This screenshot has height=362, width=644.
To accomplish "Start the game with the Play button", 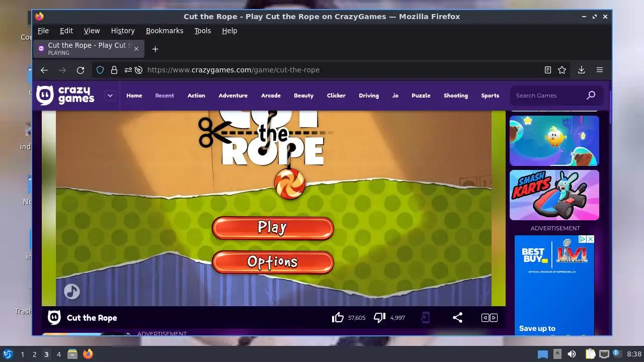I will tap(273, 228).
